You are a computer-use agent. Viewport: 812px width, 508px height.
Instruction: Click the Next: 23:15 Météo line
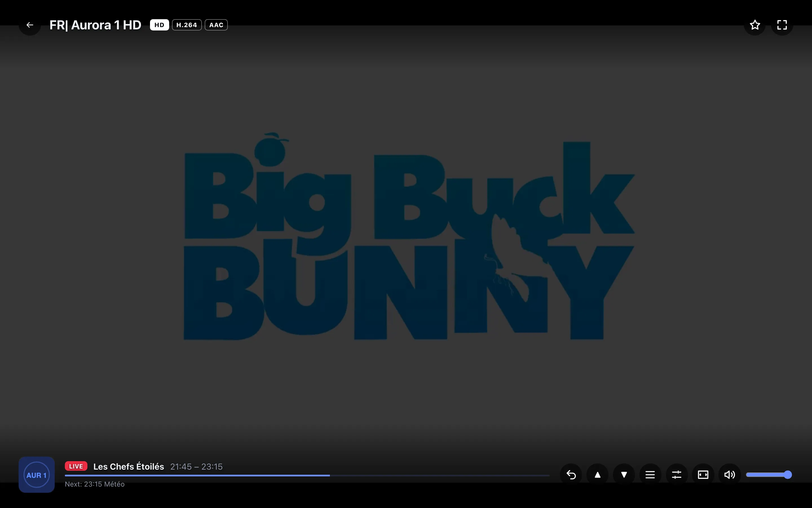pos(95,484)
